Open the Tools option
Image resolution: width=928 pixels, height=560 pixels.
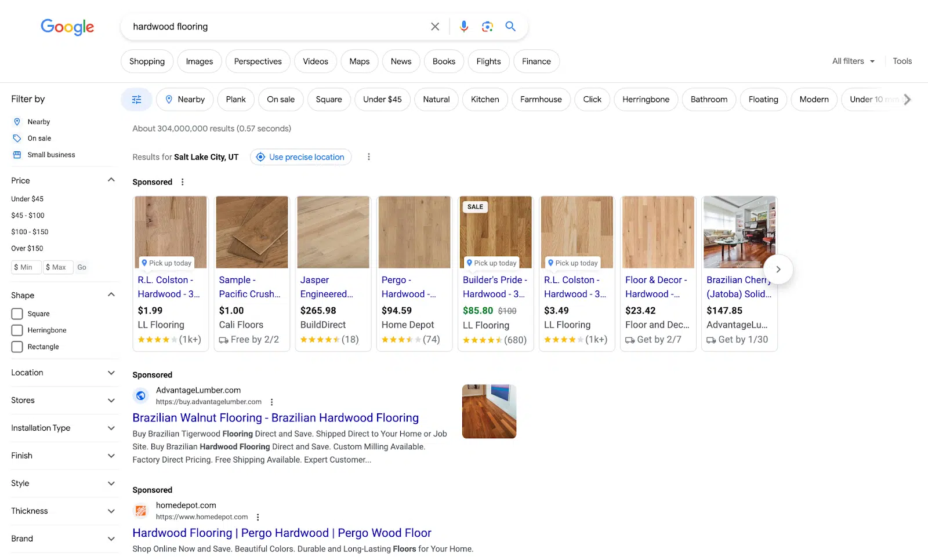902,61
